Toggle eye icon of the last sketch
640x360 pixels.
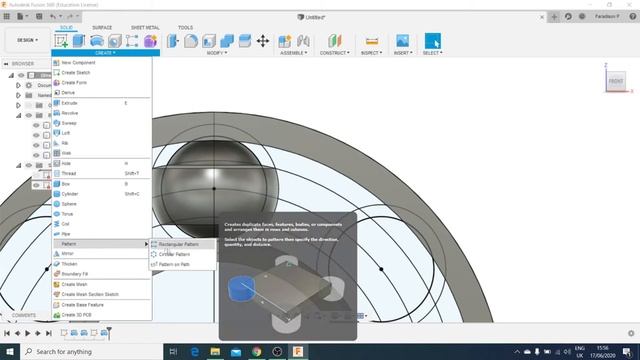coord(36,185)
